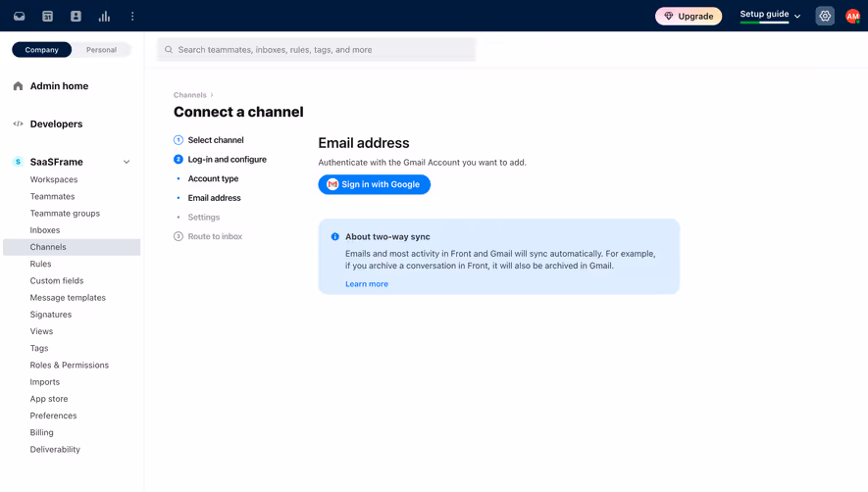Viewport: 868px width, 492px height.
Task: Click the settings gear icon
Action: point(825,16)
